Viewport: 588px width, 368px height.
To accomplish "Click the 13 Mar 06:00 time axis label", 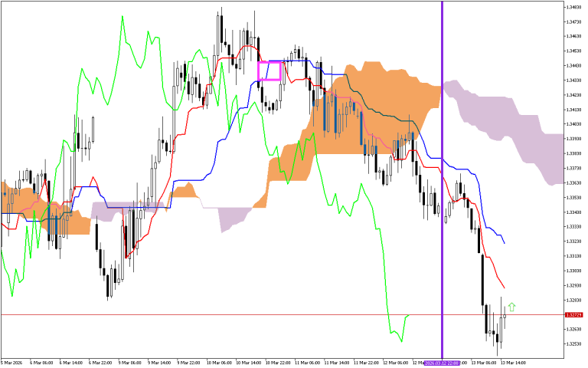I will coord(483,363).
